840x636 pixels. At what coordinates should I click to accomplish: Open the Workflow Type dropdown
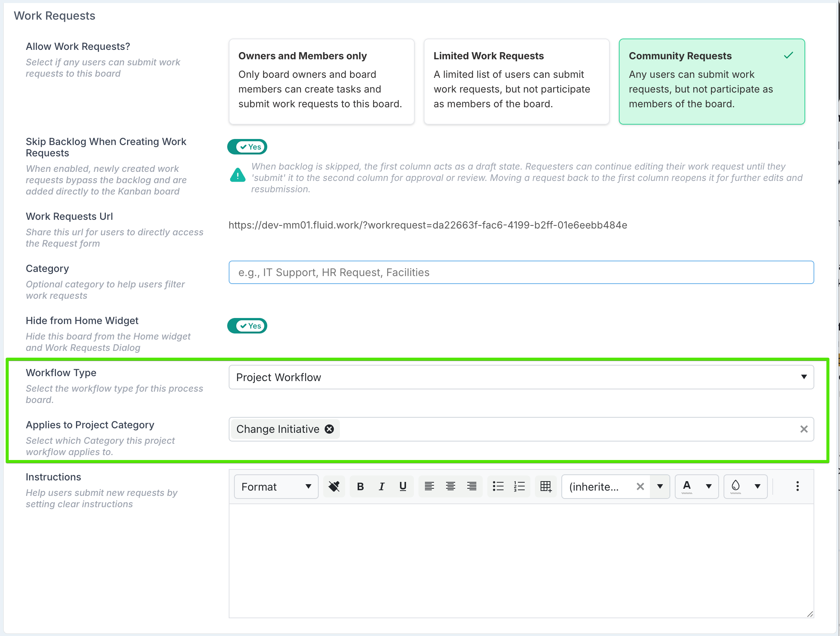pyautogui.click(x=521, y=377)
